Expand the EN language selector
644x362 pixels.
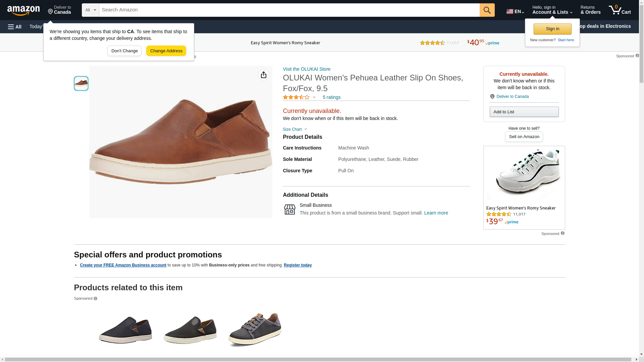[515, 11]
